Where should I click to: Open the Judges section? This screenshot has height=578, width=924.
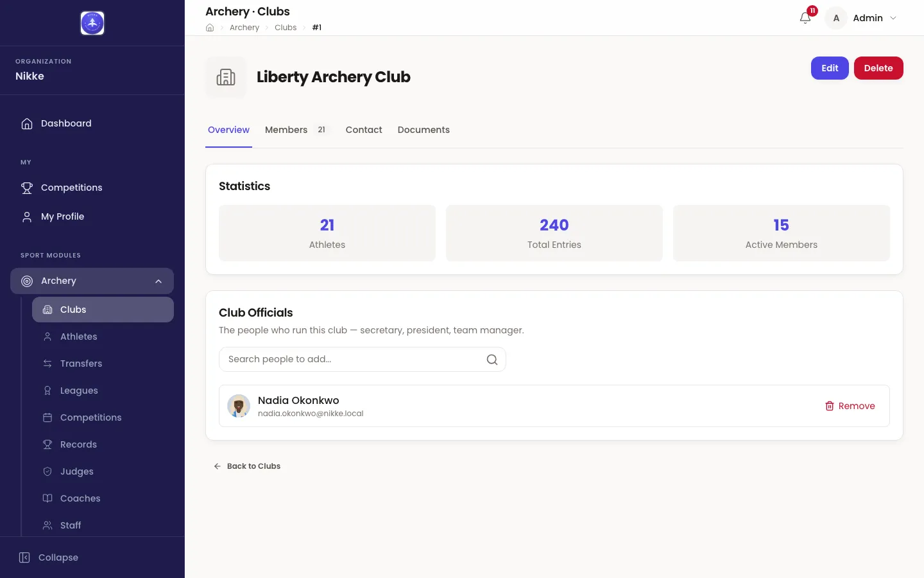tap(103, 471)
